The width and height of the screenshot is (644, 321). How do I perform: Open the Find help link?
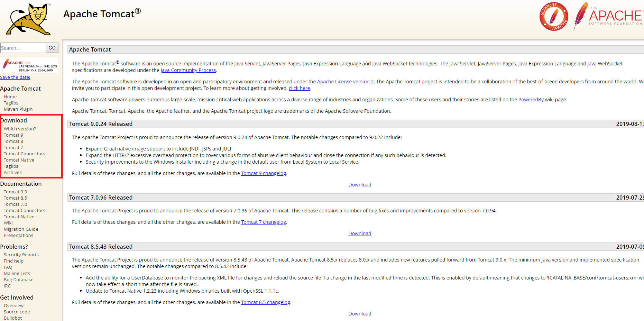(x=13, y=261)
